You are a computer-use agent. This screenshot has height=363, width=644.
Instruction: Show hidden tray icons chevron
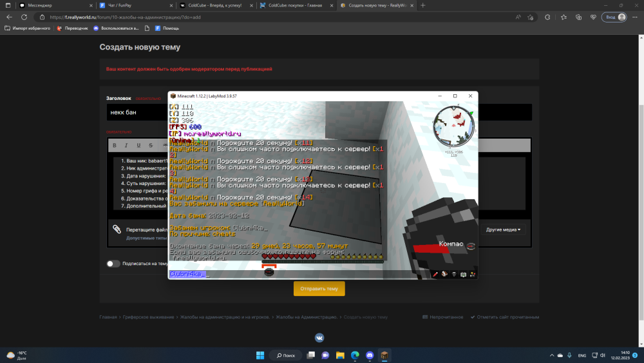[552, 355]
